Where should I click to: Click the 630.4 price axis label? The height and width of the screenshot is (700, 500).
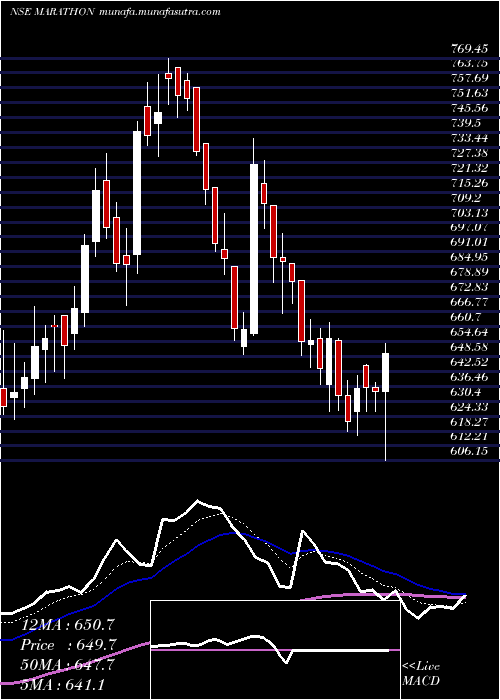coord(466,392)
